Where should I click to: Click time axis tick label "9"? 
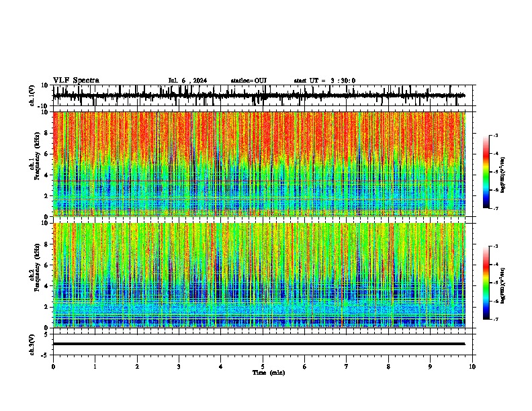pyautogui.click(x=430, y=367)
